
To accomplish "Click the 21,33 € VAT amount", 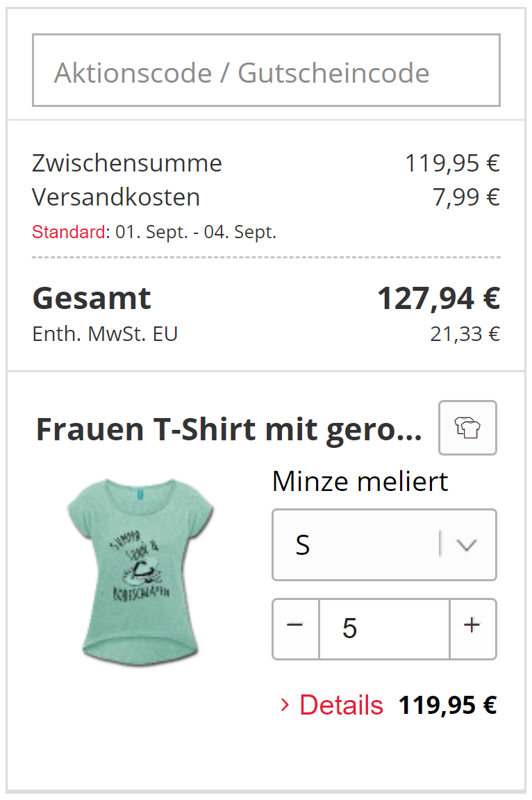I will click(465, 334).
